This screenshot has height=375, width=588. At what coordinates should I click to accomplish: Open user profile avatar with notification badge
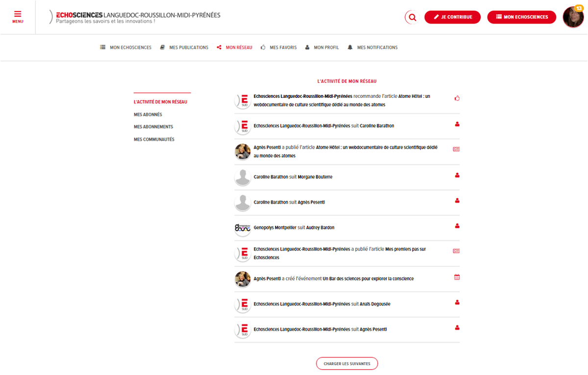573,17
